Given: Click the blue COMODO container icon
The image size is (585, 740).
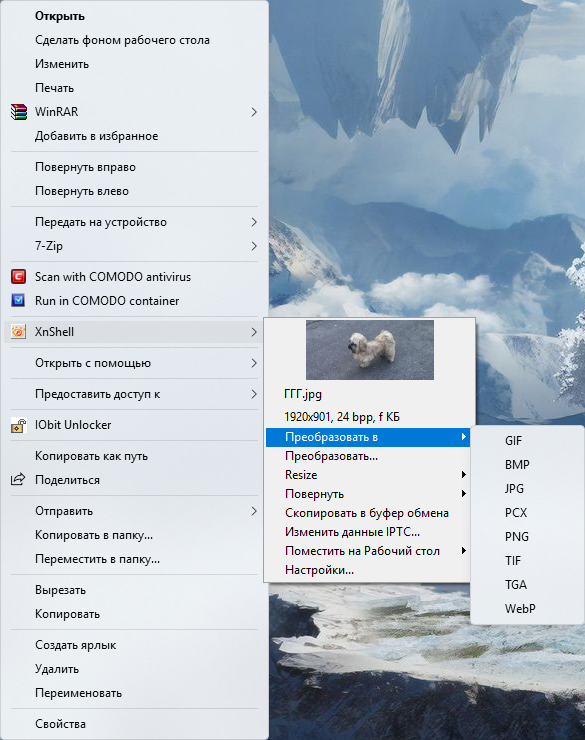Looking at the screenshot, I should point(18,300).
